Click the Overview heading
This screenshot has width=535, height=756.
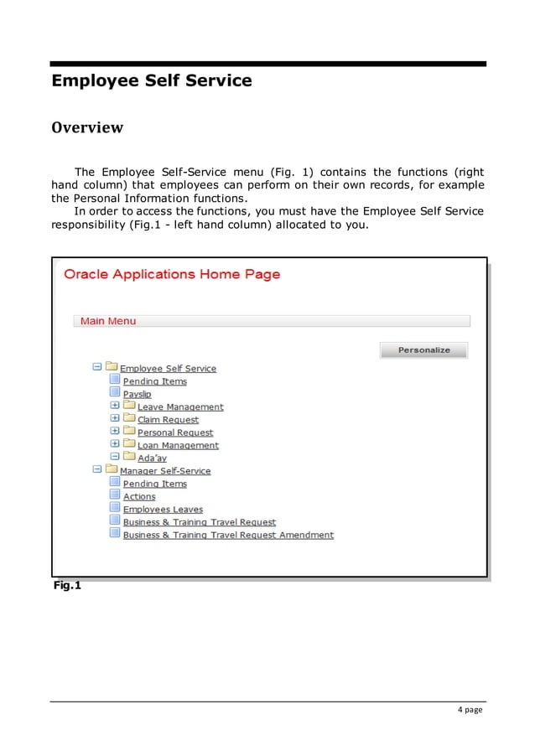(87, 127)
